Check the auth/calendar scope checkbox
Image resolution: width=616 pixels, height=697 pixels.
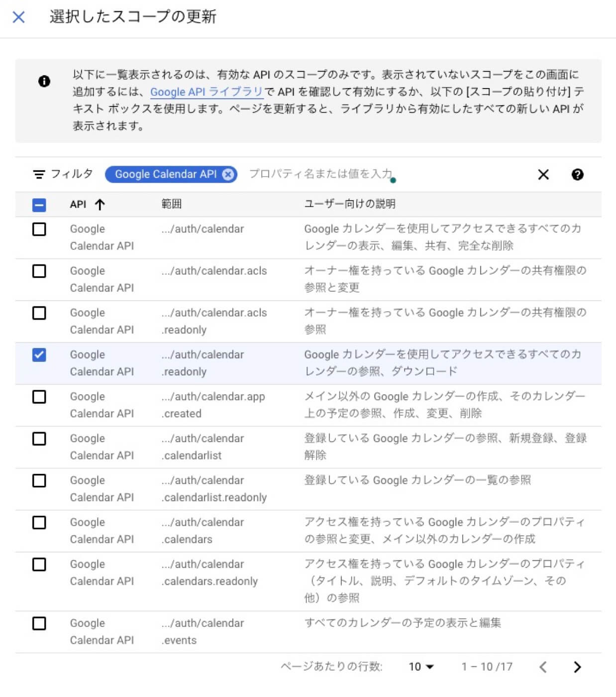click(39, 230)
